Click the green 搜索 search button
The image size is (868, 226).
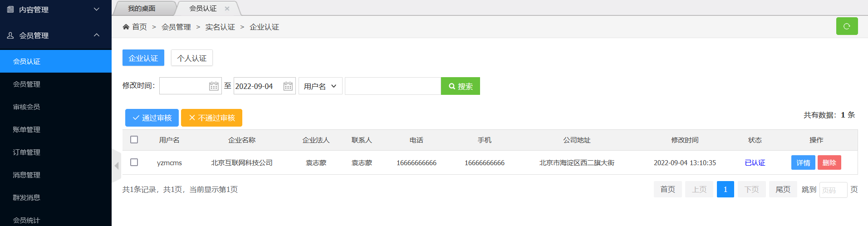[460, 86]
